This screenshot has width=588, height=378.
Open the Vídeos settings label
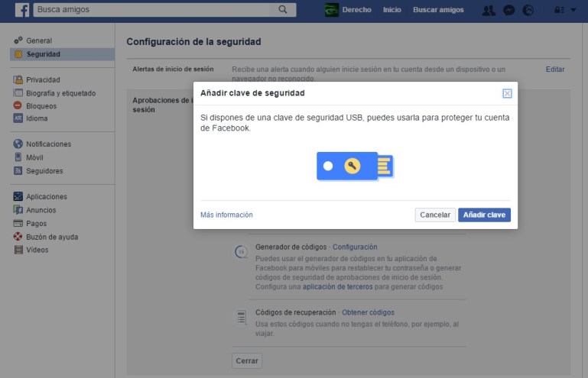coord(37,250)
